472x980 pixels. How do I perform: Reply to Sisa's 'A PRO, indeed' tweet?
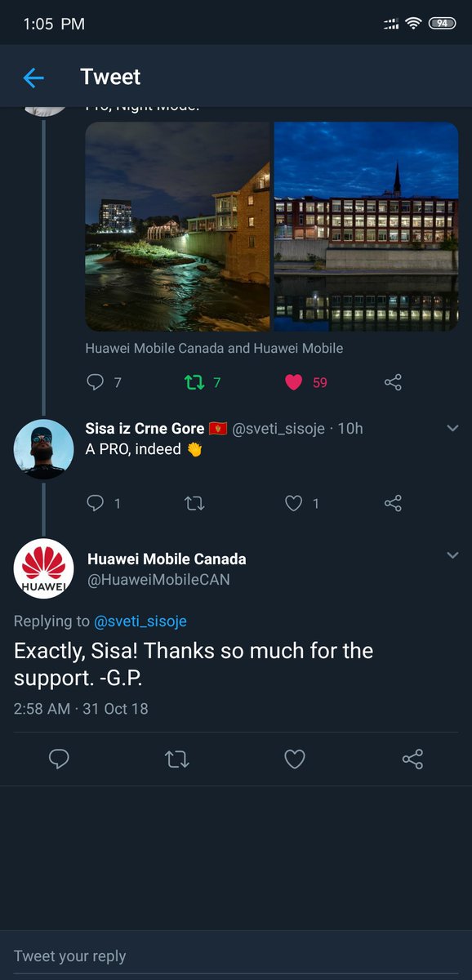[96, 503]
